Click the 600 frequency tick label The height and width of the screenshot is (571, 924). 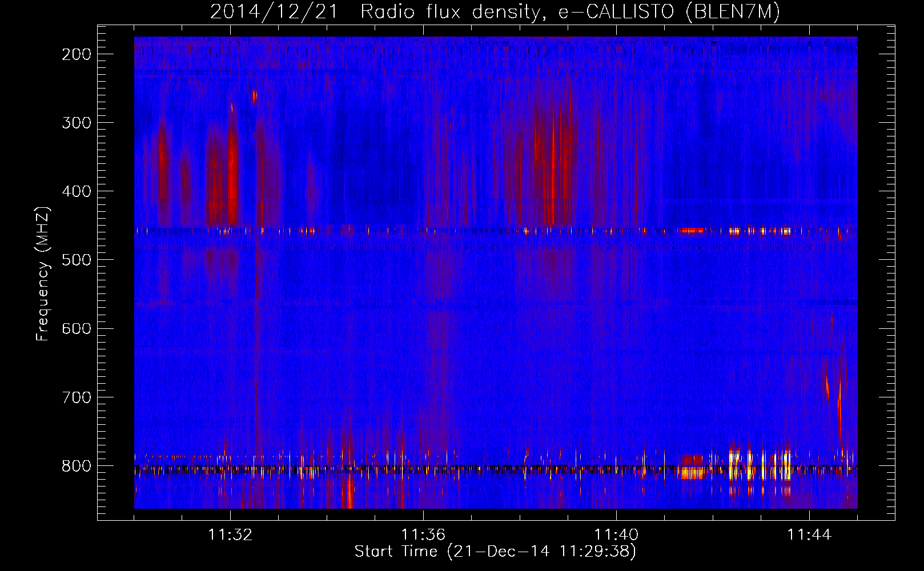tap(76, 328)
